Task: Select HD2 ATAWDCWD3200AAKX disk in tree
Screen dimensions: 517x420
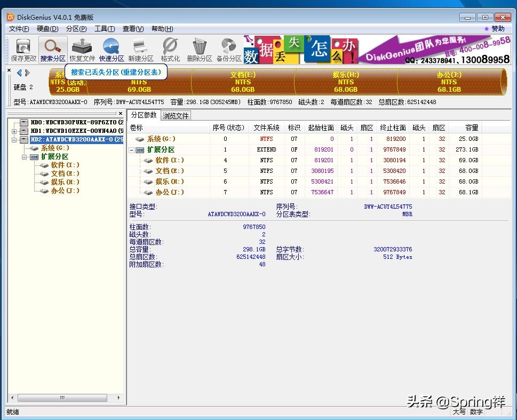Action: (x=76, y=139)
